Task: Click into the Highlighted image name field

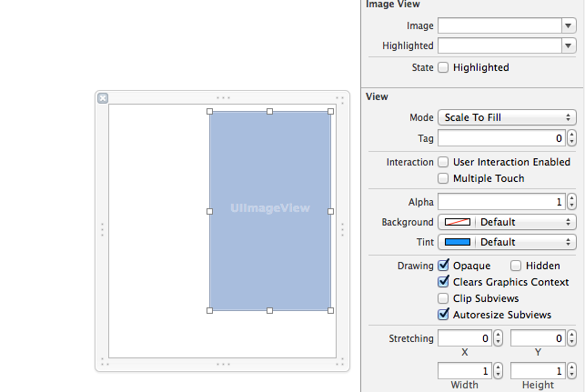Action: (x=500, y=45)
